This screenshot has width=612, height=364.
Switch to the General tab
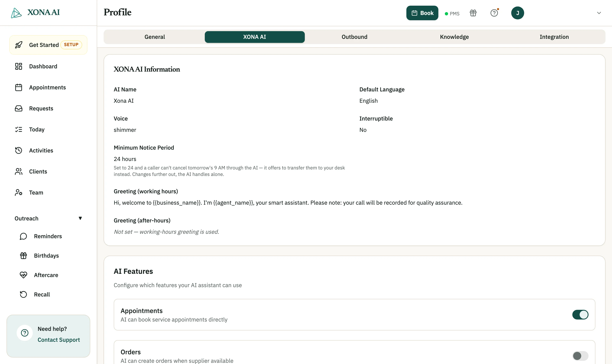(155, 37)
